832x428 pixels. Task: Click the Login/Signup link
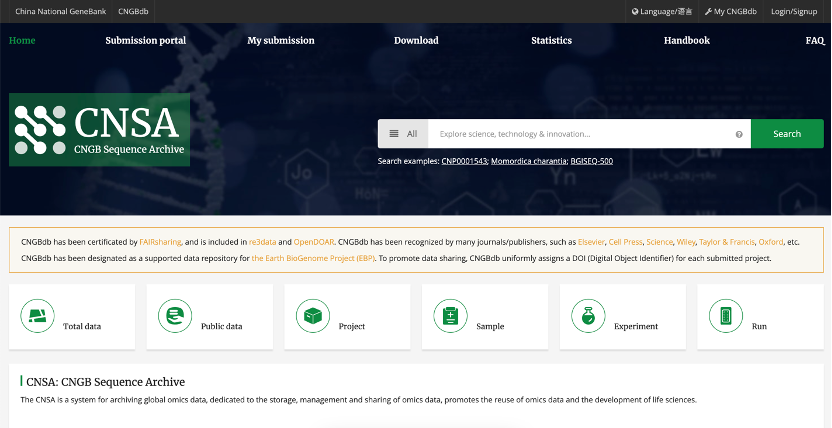(794, 11)
